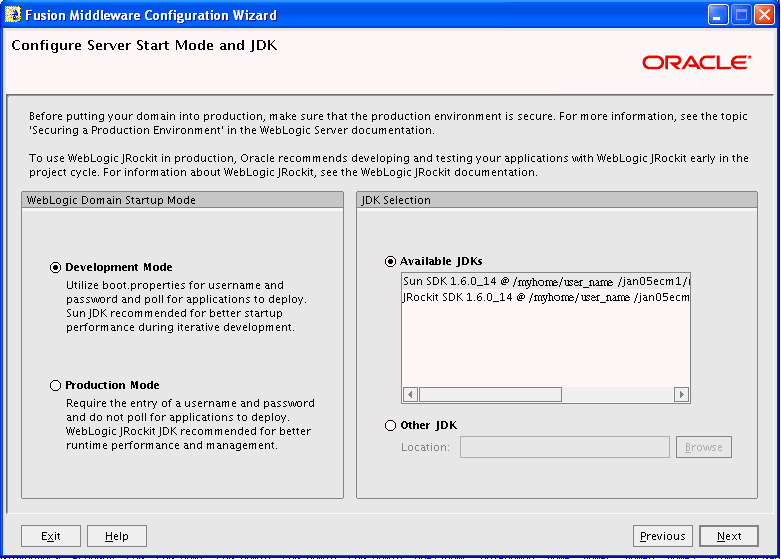Select Sun SDK 1.6.0_14 in the JDK list

coord(546,281)
